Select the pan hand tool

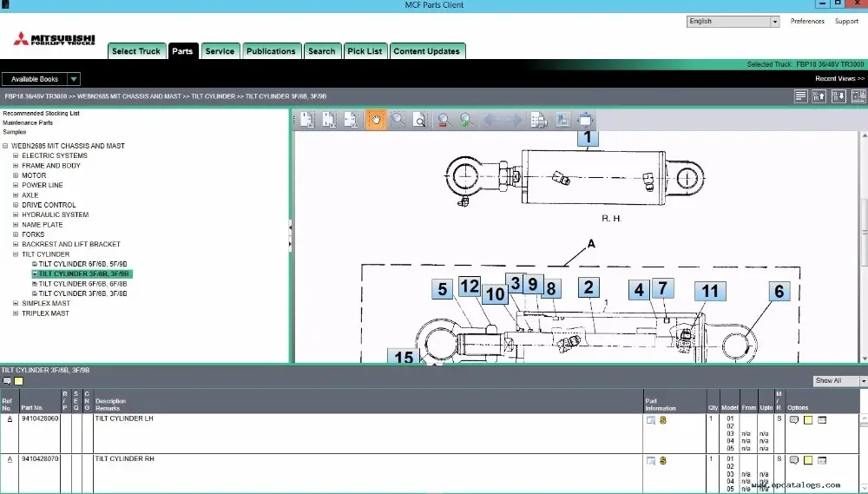coord(377,120)
